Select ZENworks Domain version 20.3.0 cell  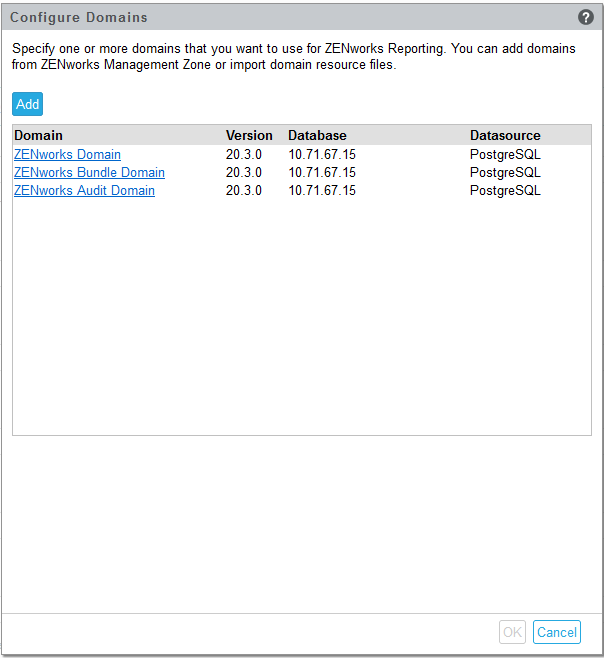[244, 155]
